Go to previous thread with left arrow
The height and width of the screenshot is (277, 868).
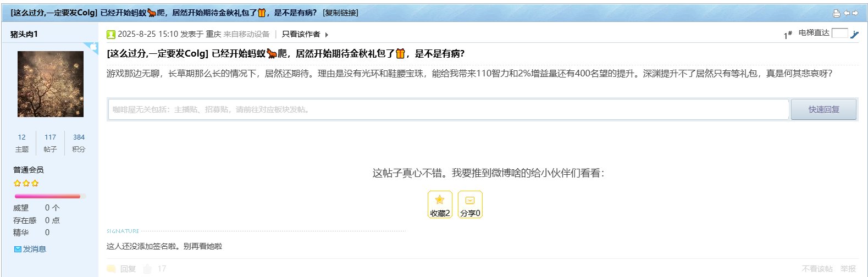click(x=847, y=13)
